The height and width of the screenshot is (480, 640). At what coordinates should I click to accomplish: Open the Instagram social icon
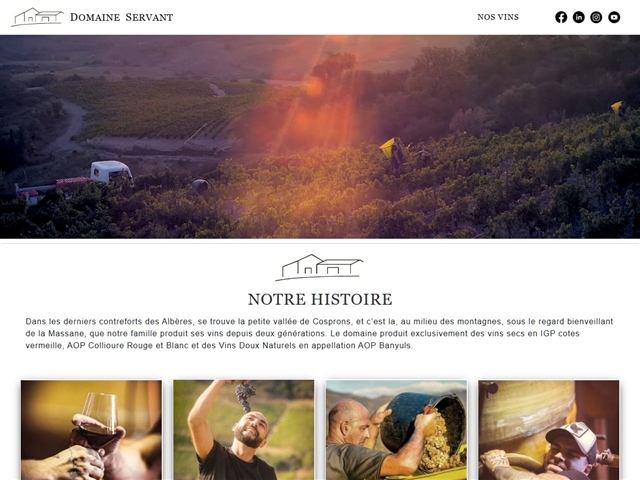click(596, 17)
